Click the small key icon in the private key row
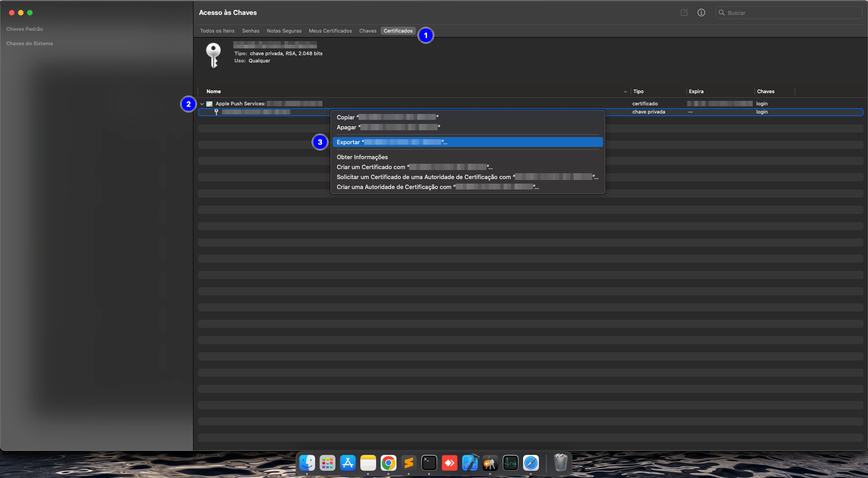 coord(216,112)
